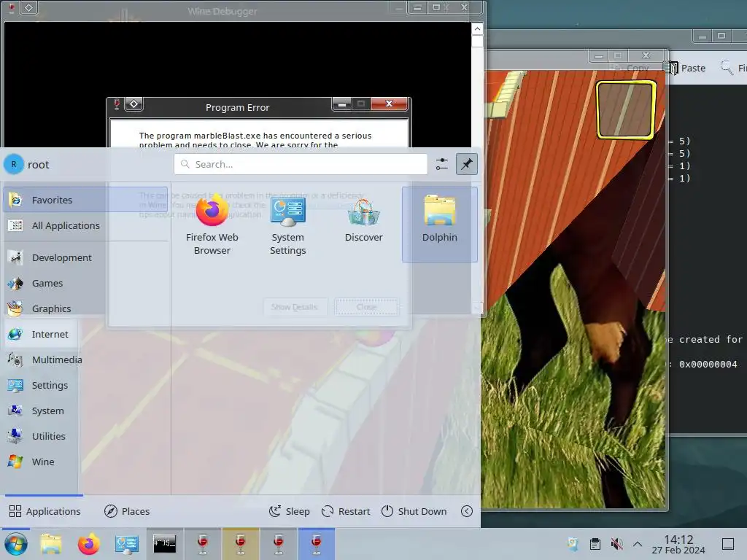Minimize the Program Error dialog
747x560 pixels.
coord(341,104)
